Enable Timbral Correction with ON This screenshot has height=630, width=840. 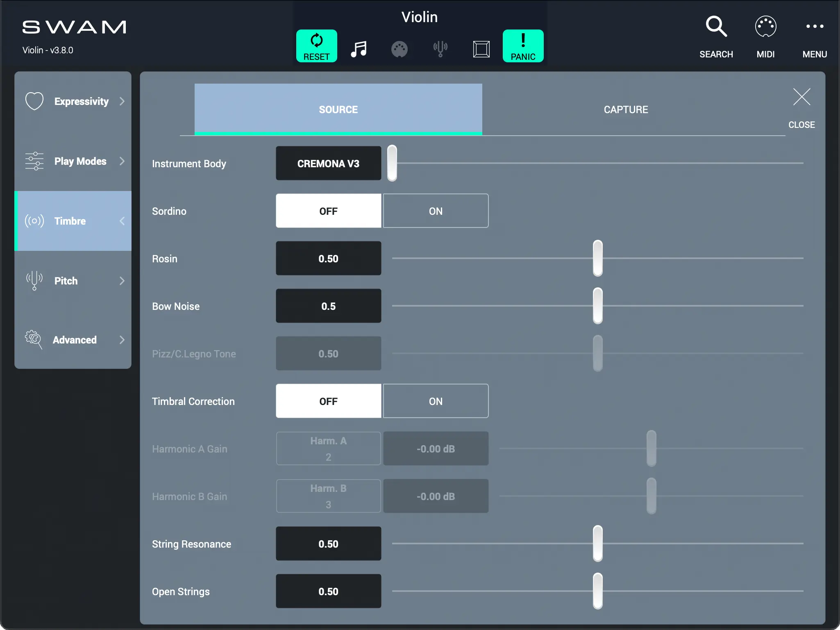tap(436, 401)
